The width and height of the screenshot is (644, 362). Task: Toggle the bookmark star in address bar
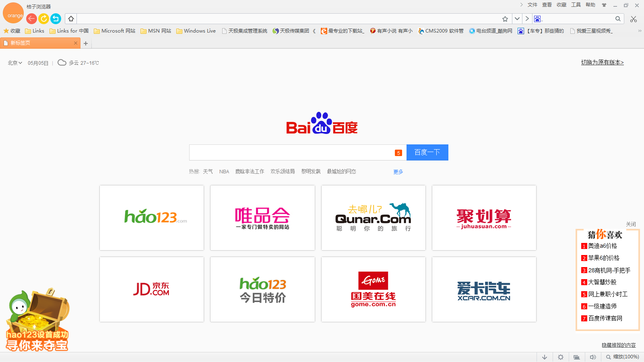tap(505, 19)
